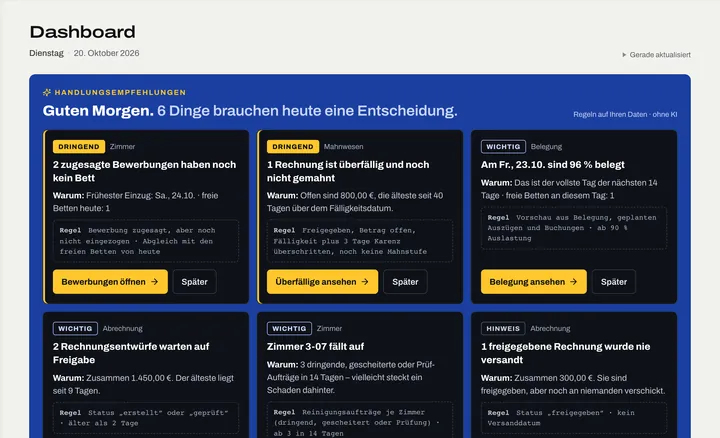Click the Regel box starting 'Freigegeben, Betrag offen'
The height and width of the screenshot is (438, 720).
point(360,241)
